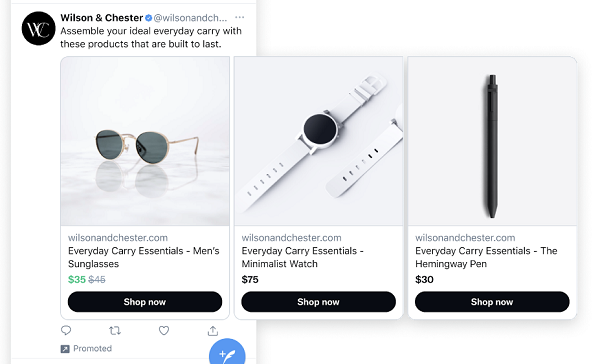Open the three-dot more options menu

tap(240, 17)
